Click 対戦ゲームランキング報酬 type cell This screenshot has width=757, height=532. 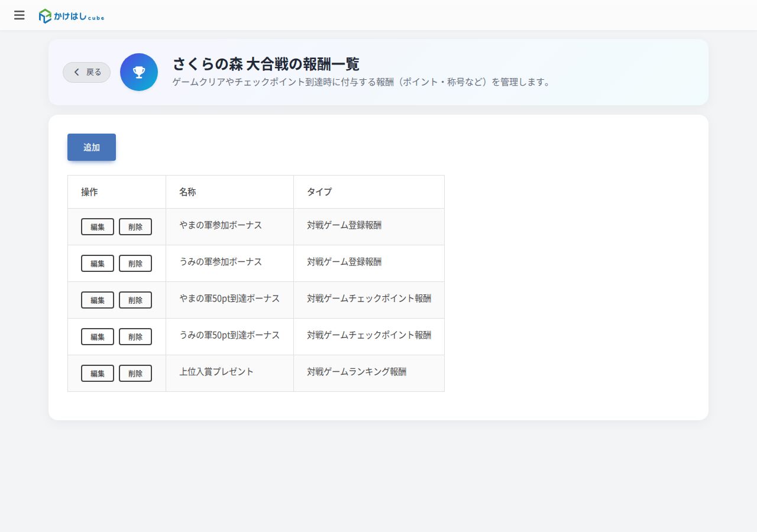(x=369, y=374)
